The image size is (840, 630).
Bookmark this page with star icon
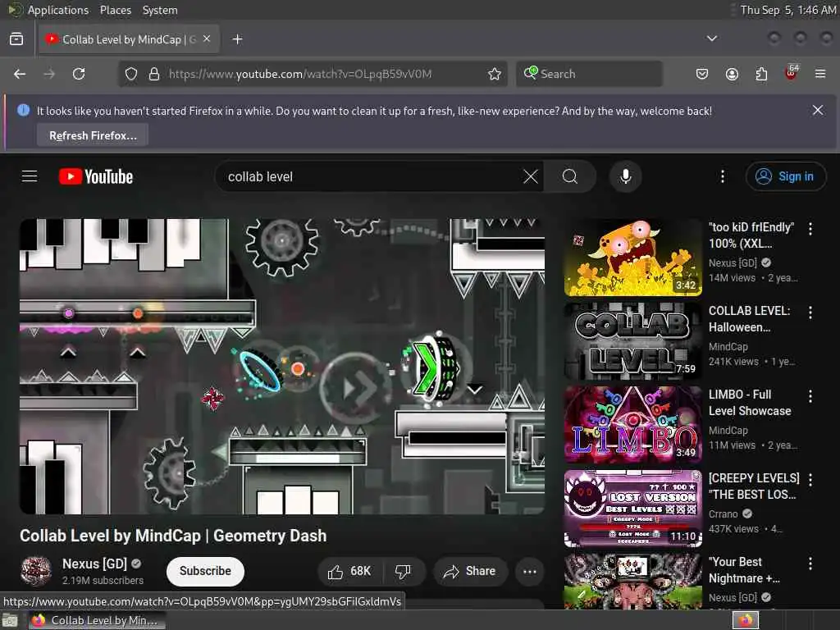495,74
